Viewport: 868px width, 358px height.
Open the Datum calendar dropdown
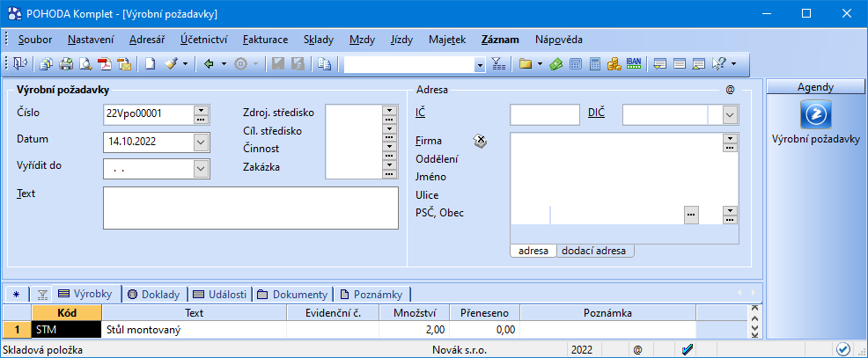coord(202,142)
